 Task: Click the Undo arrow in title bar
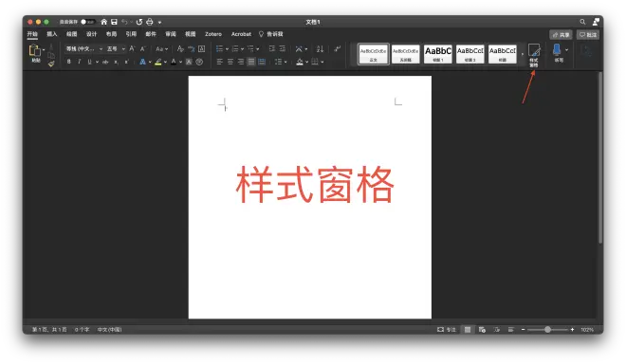(124, 22)
